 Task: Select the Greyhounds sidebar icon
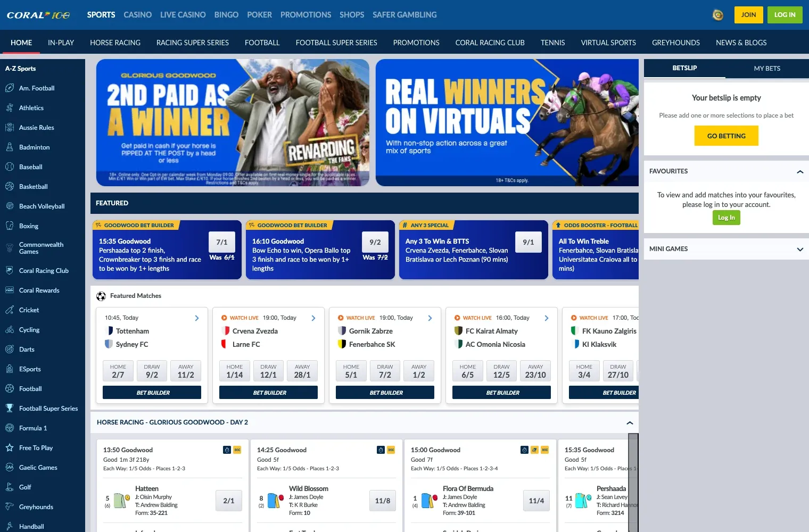click(10, 507)
